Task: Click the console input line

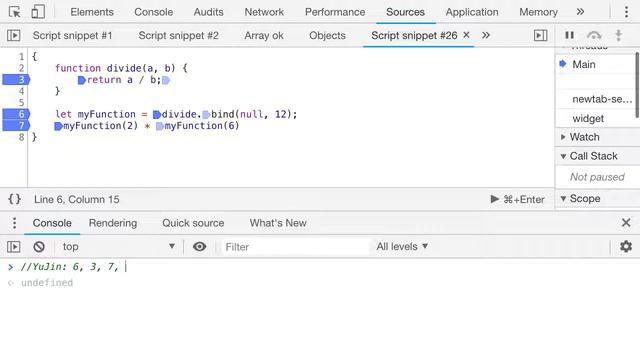Action: pyautogui.click(x=320, y=267)
